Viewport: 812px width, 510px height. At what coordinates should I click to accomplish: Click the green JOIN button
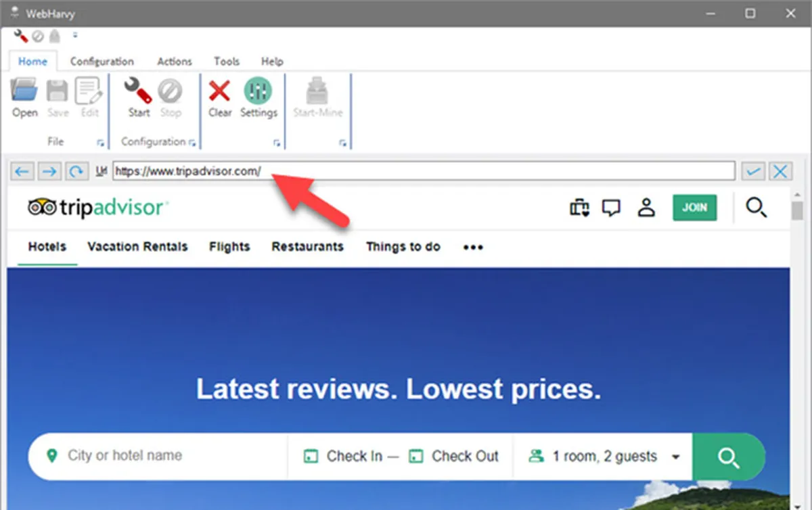point(694,208)
